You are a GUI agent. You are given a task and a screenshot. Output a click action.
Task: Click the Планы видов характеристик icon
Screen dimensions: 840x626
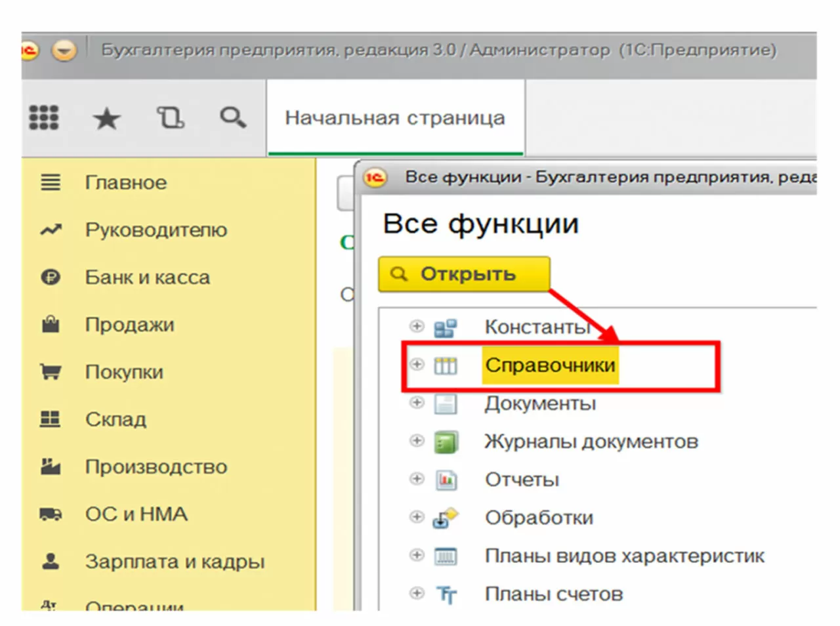[x=446, y=556]
